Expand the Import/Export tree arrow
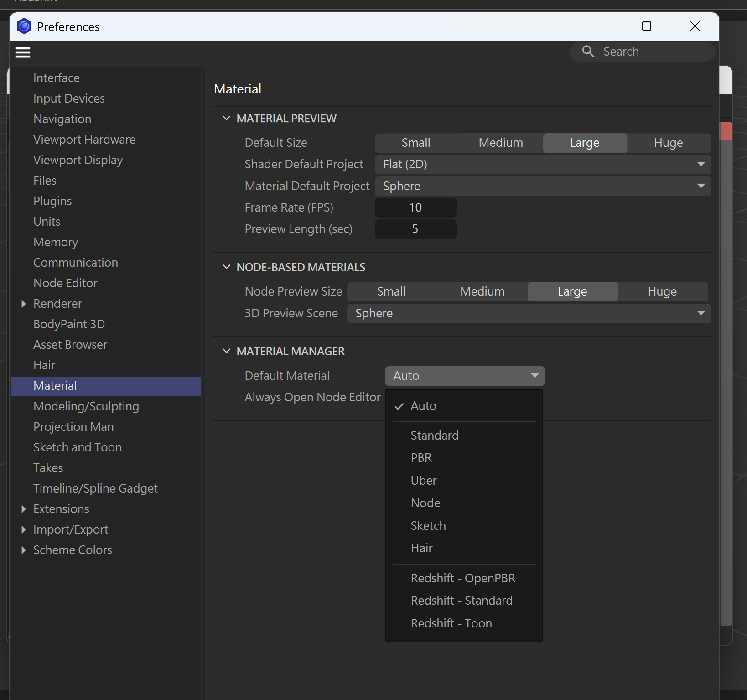The height and width of the screenshot is (700, 747). click(24, 529)
